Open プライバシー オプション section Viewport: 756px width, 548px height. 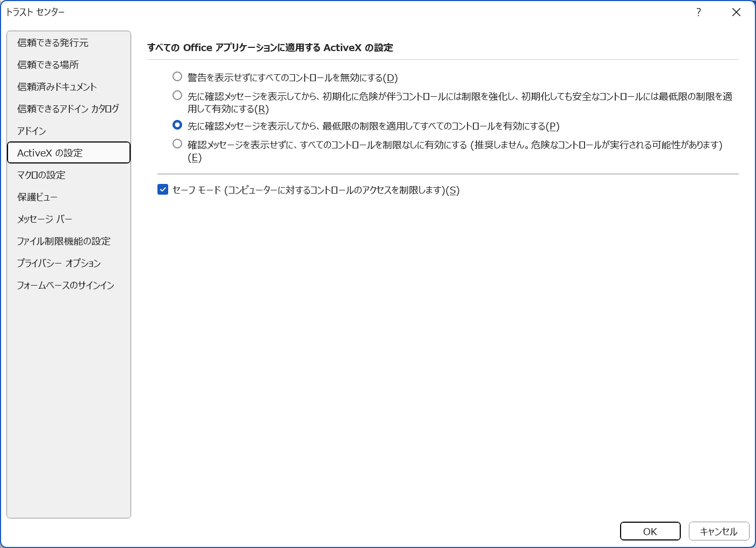click(x=59, y=263)
